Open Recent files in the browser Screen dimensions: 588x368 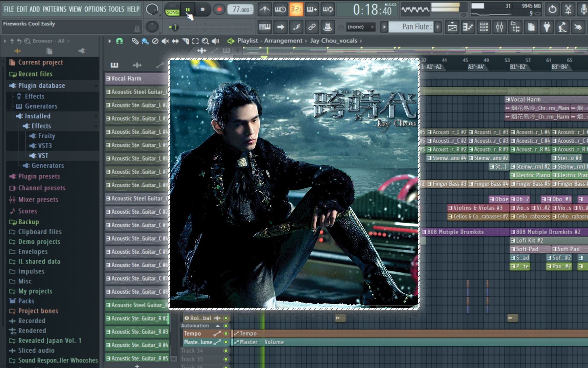point(35,74)
